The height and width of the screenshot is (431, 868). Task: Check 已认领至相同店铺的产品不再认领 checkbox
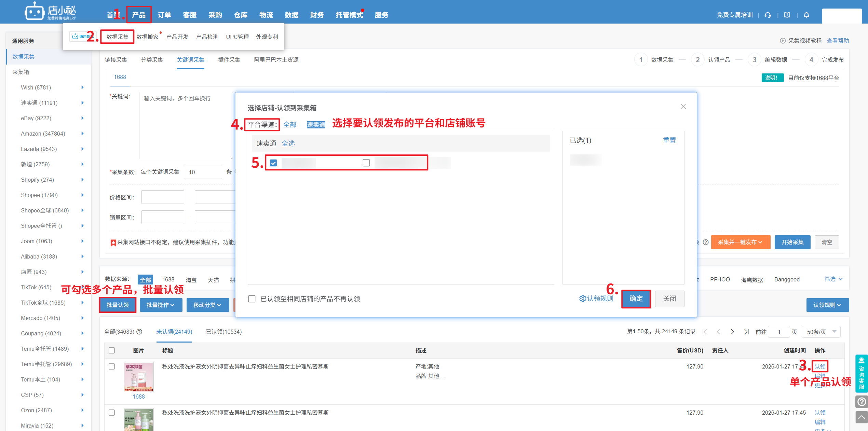click(252, 299)
